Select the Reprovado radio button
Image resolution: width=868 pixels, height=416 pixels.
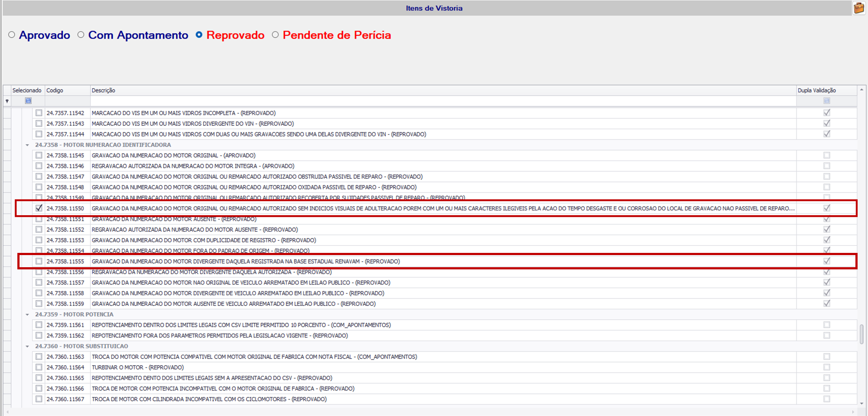pos(199,35)
